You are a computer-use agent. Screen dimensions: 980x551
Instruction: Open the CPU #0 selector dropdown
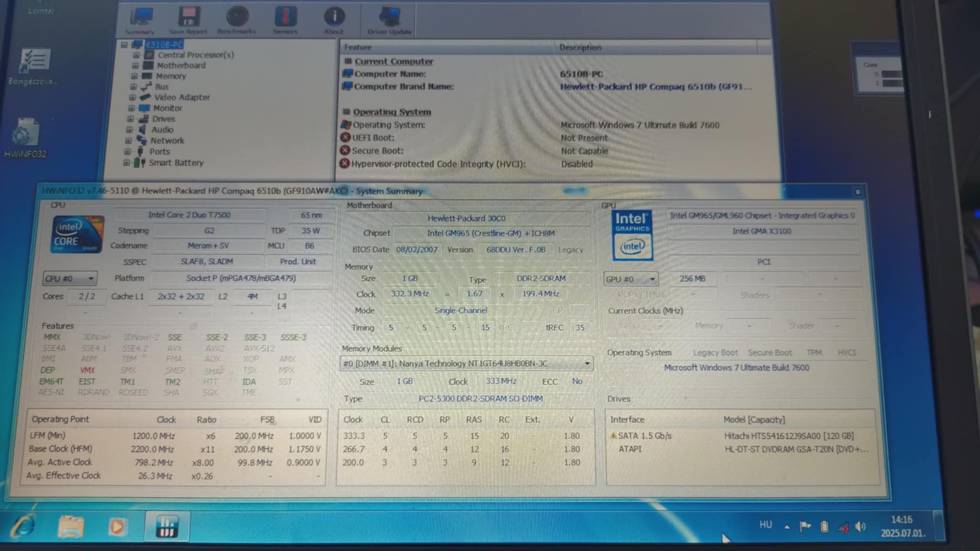70,279
